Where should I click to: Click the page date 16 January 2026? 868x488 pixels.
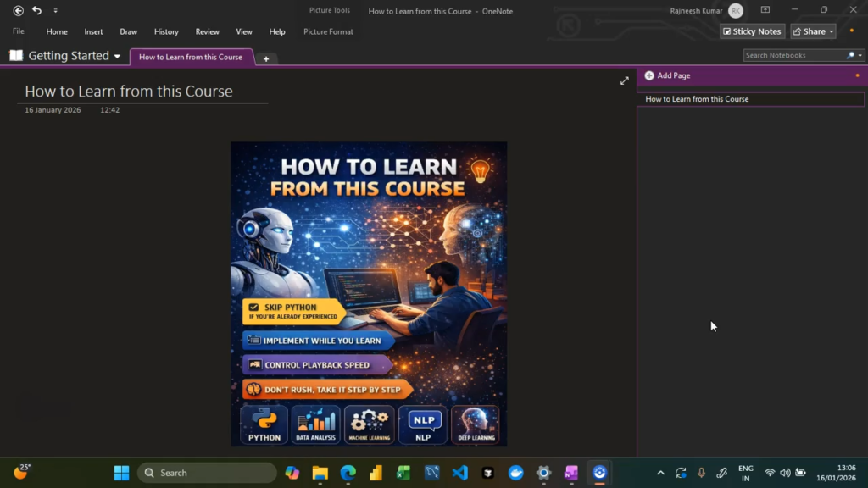53,110
